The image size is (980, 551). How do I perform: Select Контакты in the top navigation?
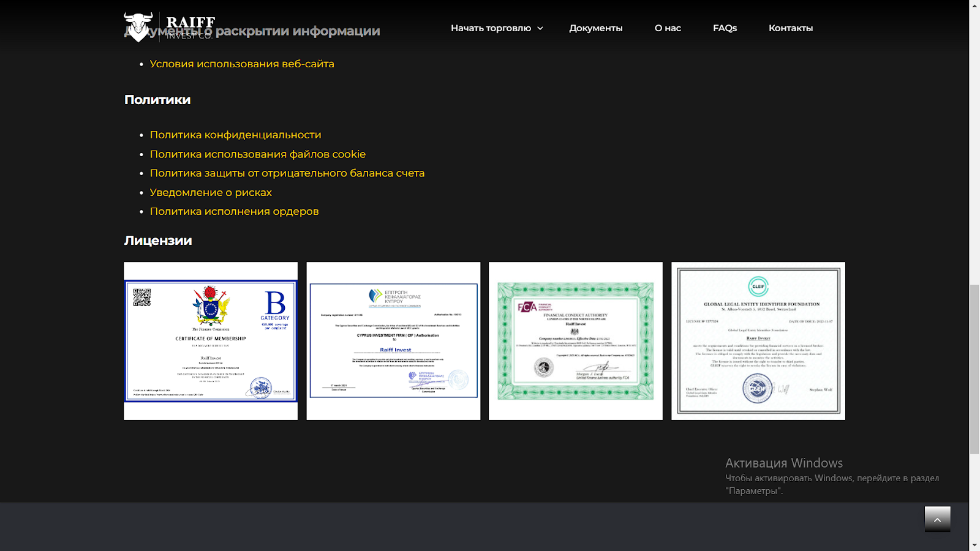coord(791,28)
